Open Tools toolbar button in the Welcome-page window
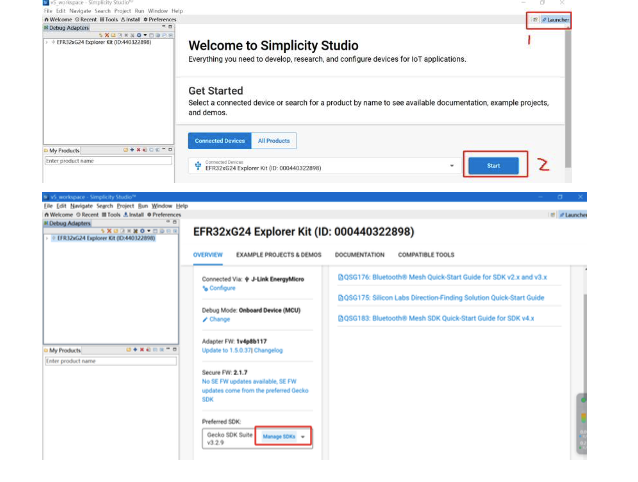Screen dimensions: 638x482 pyautogui.click(x=109, y=20)
